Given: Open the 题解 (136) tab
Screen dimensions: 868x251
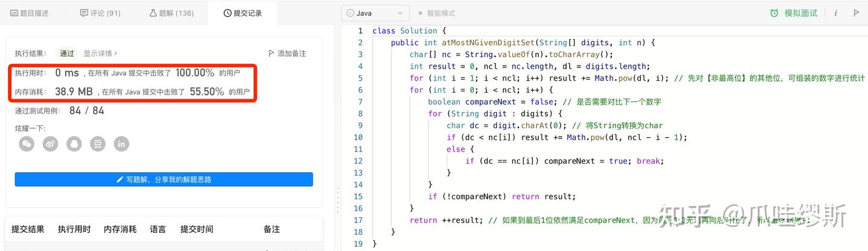Looking at the screenshot, I should click(x=172, y=13).
